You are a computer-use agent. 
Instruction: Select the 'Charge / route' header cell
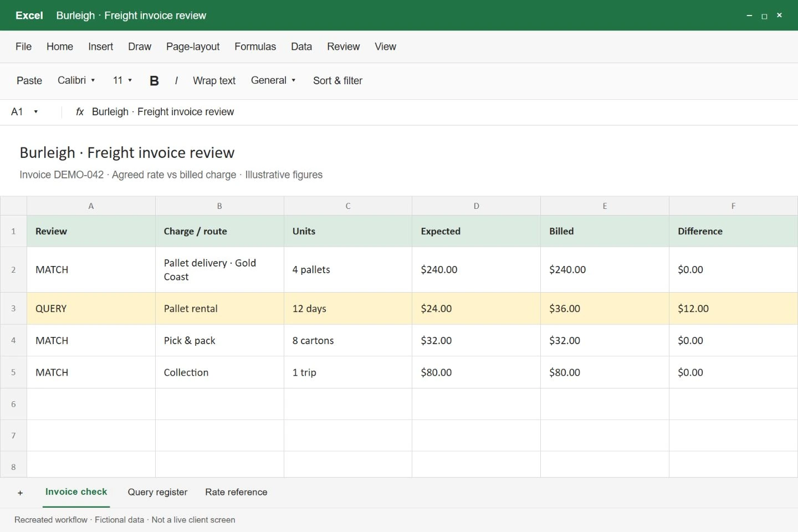(x=219, y=231)
